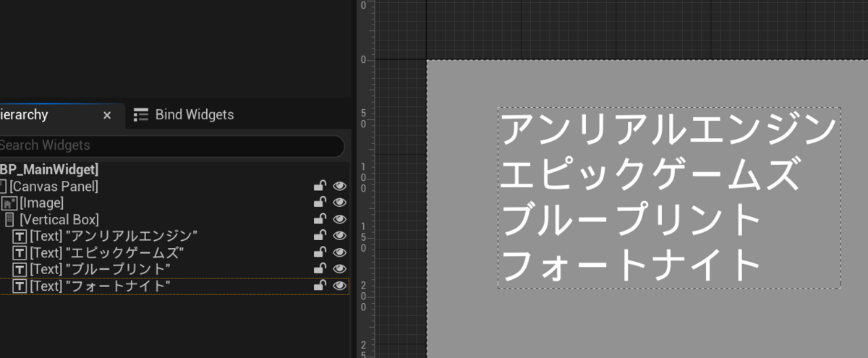Click "エピックゲームズ" text in the designer canvas
The width and height of the screenshot is (868, 358).
(x=651, y=175)
